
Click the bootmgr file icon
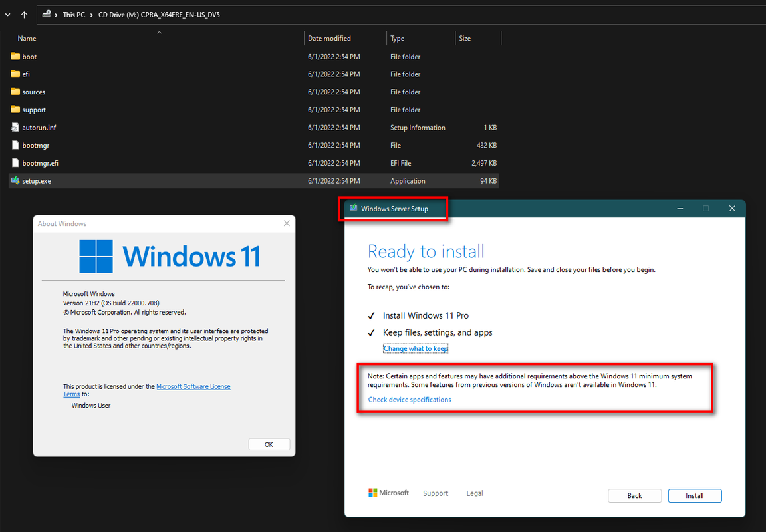[x=15, y=145]
